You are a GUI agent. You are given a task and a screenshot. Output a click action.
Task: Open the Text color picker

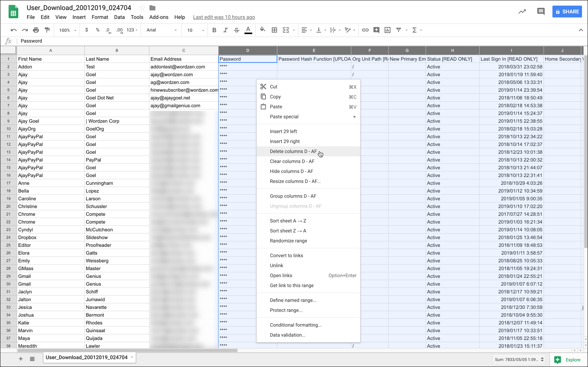(248, 30)
